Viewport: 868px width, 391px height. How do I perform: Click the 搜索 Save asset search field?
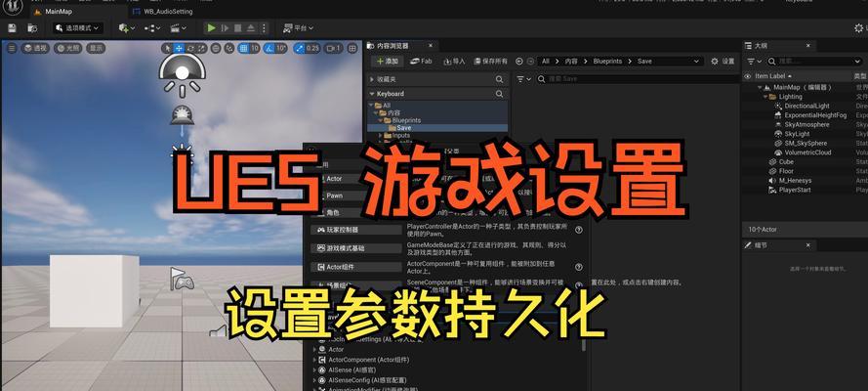tap(637, 79)
